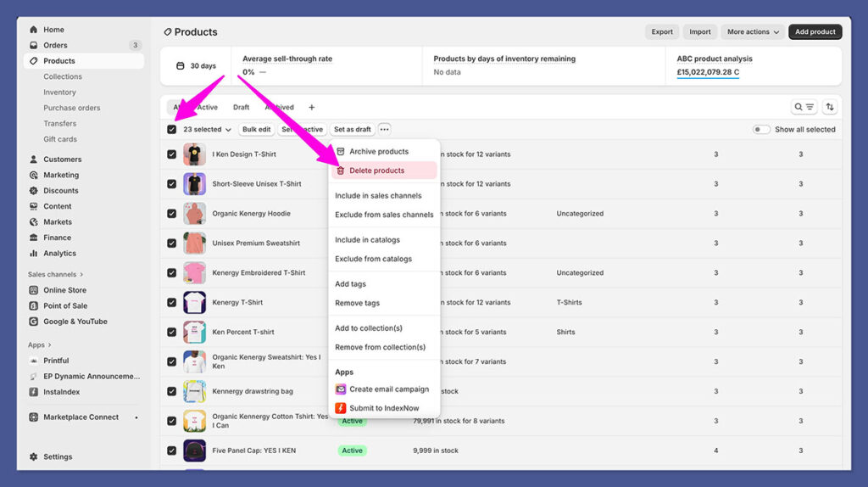Expand the Sales channels section chevron
Image resolution: width=868 pixels, height=487 pixels.
83,275
